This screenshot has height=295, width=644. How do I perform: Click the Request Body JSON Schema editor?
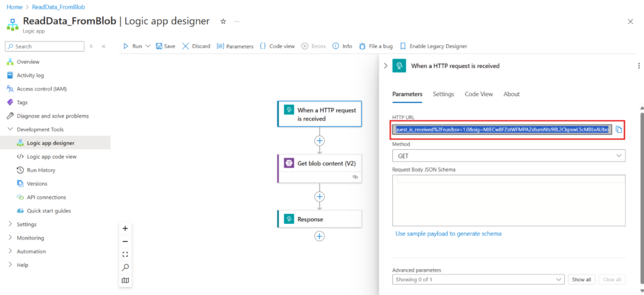(509, 200)
